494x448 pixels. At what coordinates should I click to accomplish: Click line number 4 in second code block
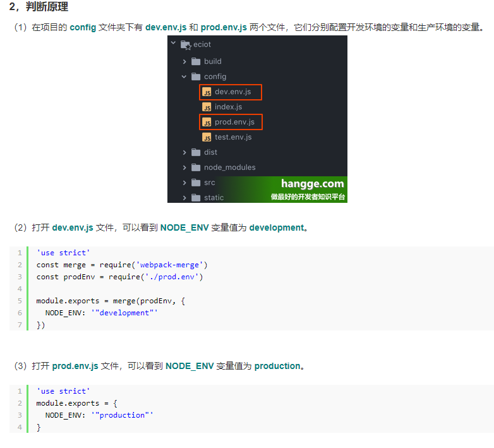click(x=20, y=427)
